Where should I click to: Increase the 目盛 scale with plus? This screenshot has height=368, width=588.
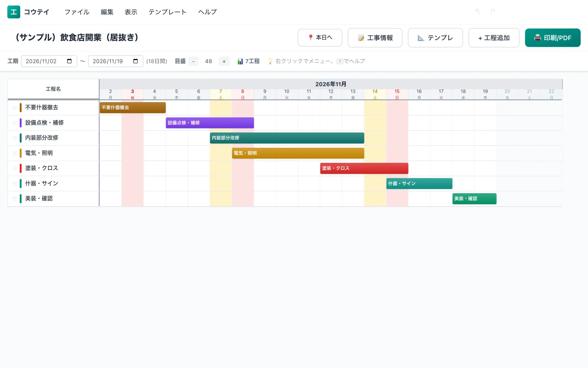tap(224, 61)
